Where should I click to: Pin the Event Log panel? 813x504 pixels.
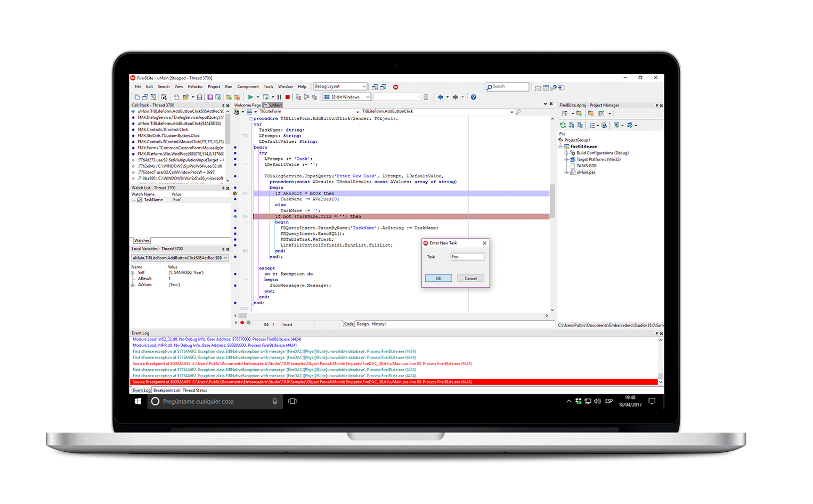pyautogui.click(x=657, y=334)
